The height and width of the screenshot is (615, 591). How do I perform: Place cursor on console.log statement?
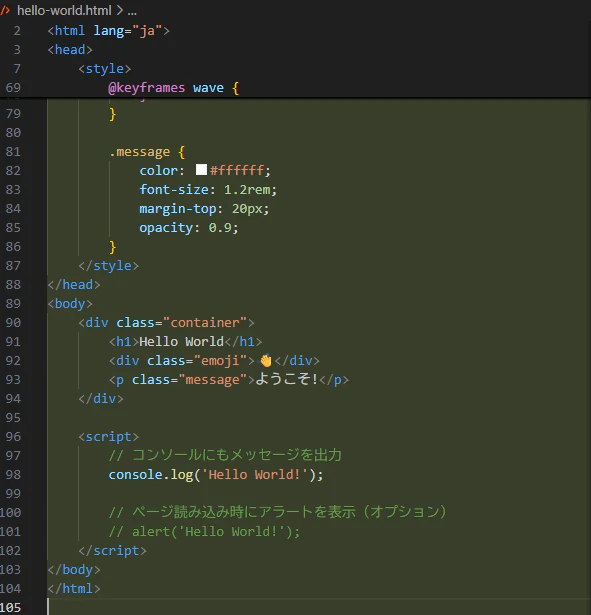tap(216, 475)
